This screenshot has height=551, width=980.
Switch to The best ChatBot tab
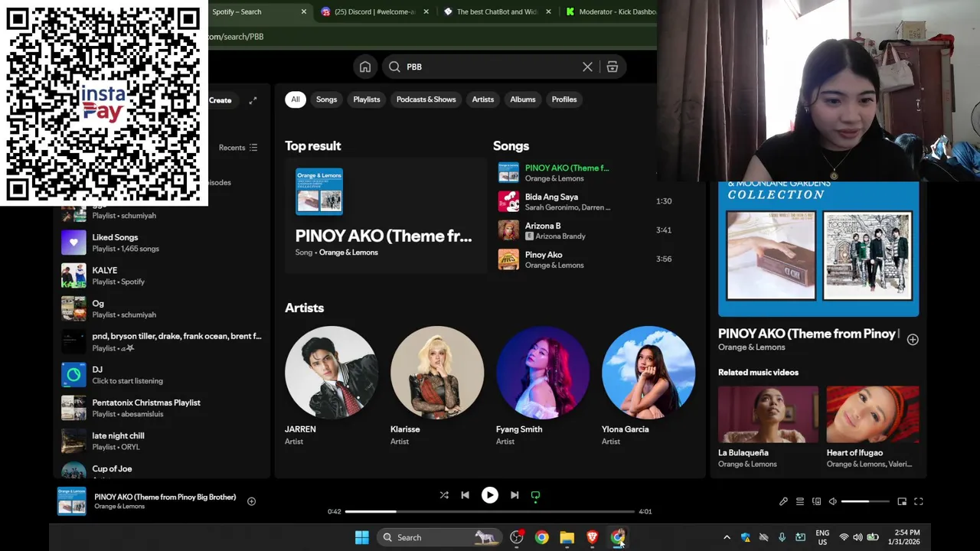click(x=497, y=11)
